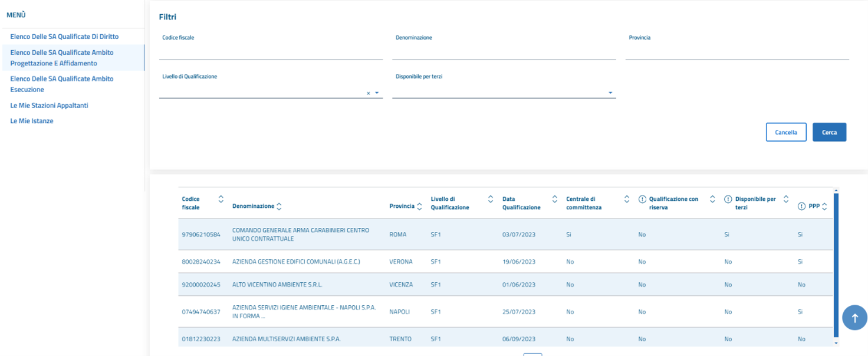Click the Codice fiscale filter field
The width and height of the screenshot is (868, 356).
click(271, 53)
